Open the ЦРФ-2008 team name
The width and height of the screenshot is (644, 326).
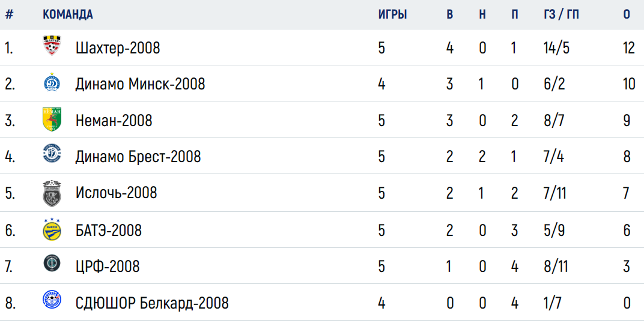[108, 267]
